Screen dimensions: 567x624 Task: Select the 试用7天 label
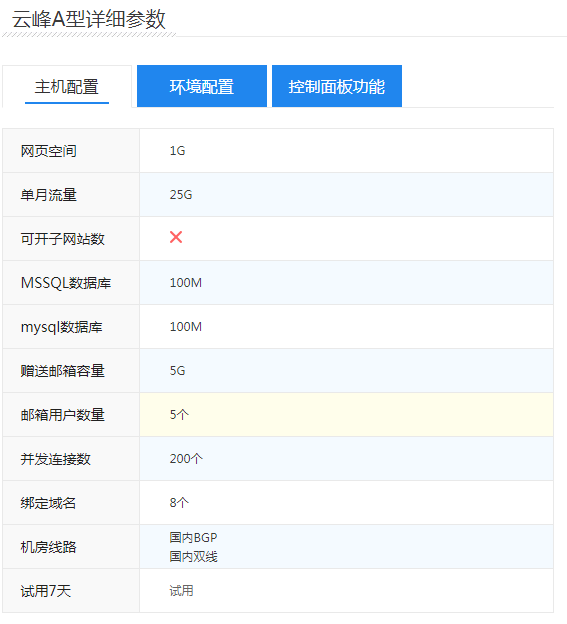pos(46,591)
